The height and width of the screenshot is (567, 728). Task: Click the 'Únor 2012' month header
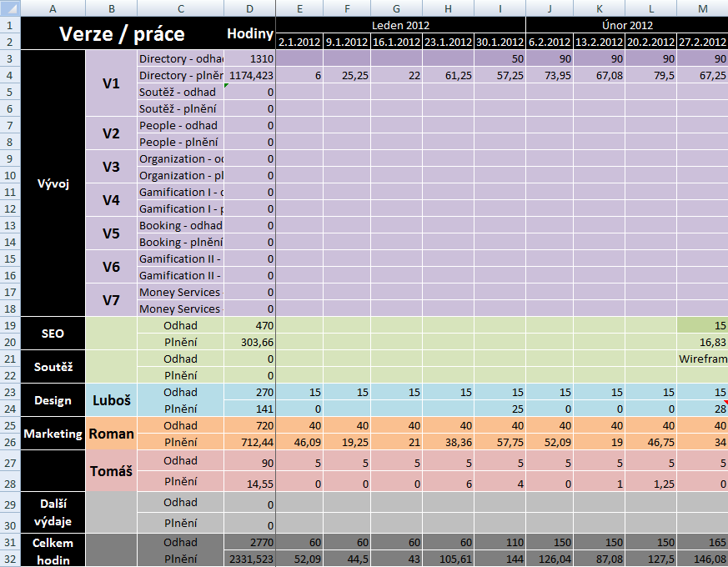(627, 25)
